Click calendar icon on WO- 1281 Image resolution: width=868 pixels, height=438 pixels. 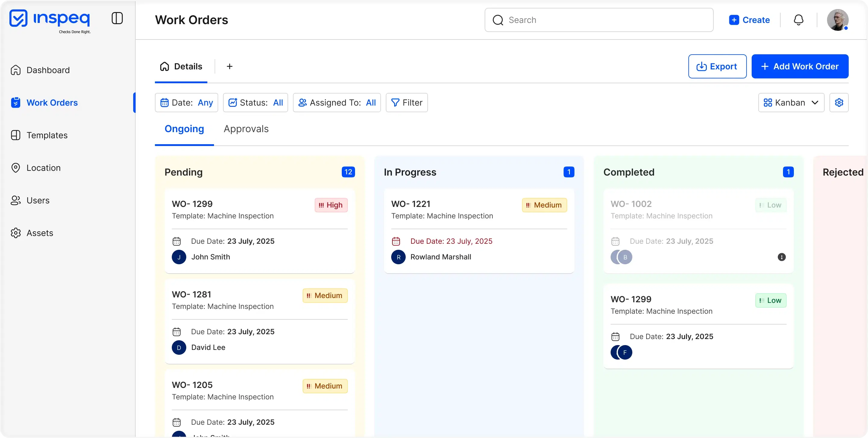[x=177, y=332]
